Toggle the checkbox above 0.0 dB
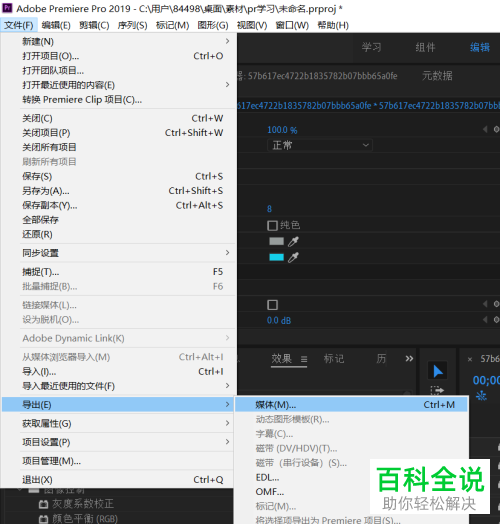Image resolution: width=500 pixels, height=524 pixels. click(x=272, y=305)
